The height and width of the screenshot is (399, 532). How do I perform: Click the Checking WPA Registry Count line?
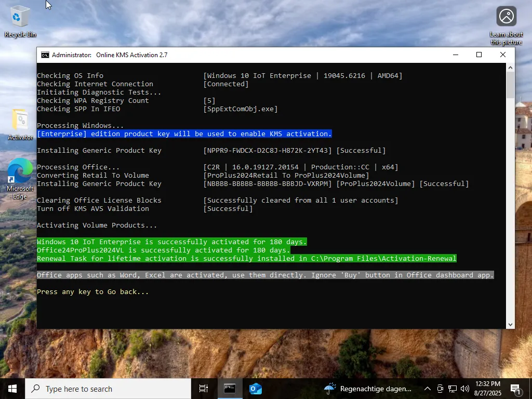tap(126, 100)
